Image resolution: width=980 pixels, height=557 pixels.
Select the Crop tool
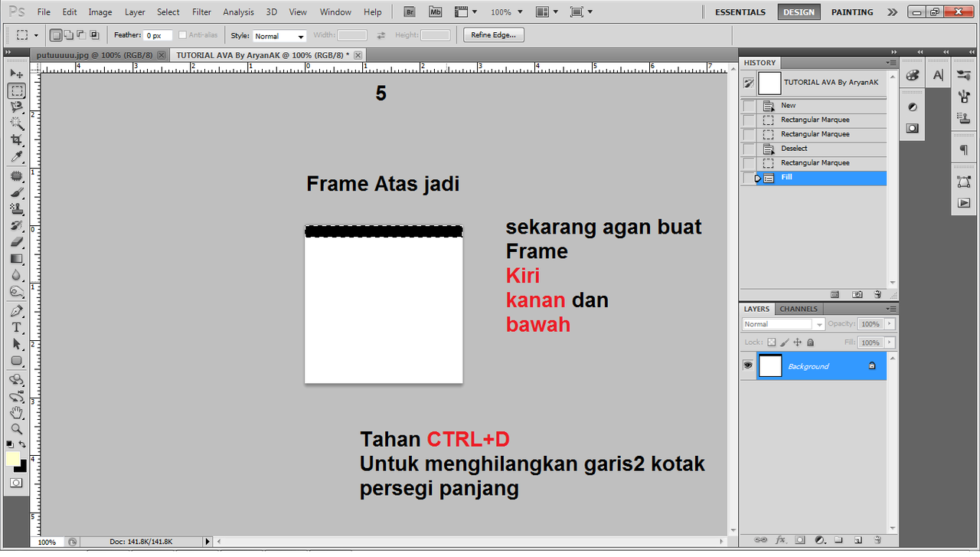(16, 140)
